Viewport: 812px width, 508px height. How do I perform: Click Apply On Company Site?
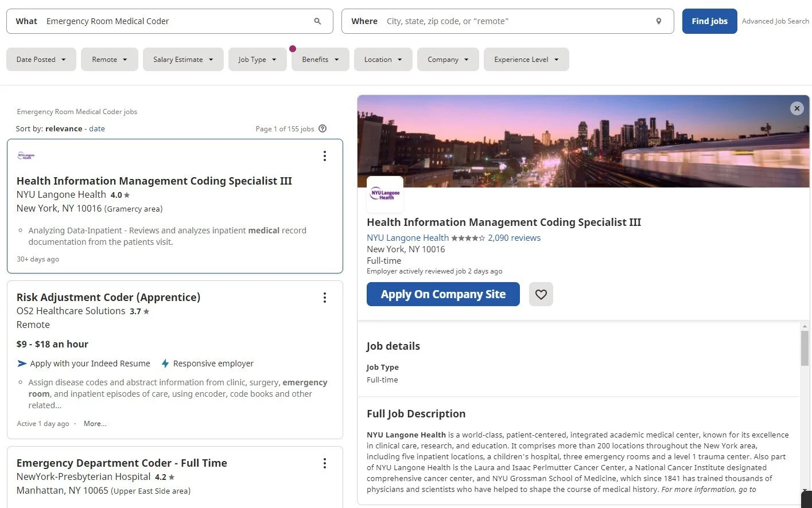tap(442, 294)
